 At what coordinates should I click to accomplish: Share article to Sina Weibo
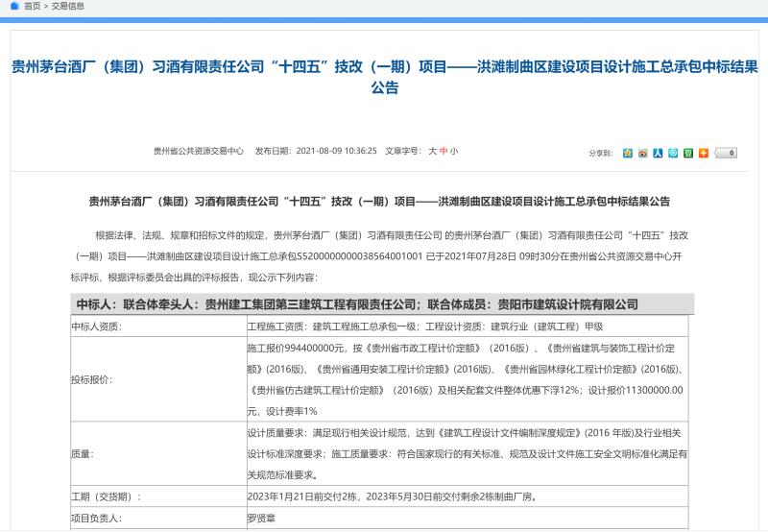pyautogui.click(x=642, y=153)
